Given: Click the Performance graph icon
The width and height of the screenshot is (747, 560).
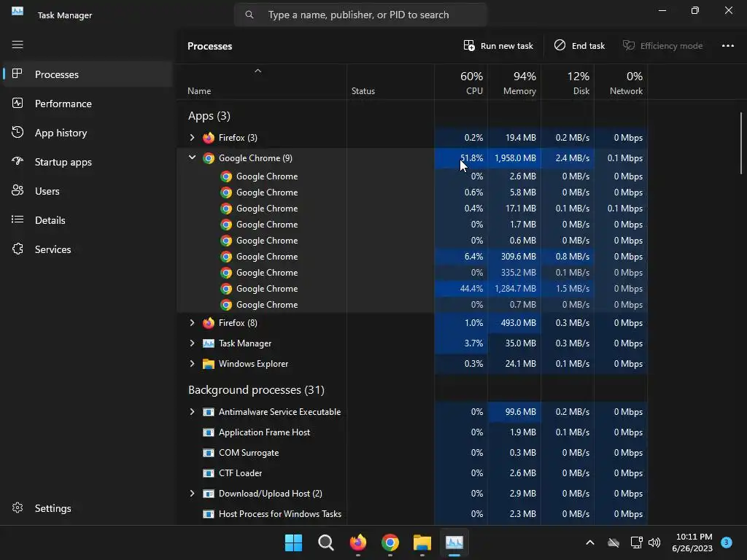Looking at the screenshot, I should click(x=18, y=103).
